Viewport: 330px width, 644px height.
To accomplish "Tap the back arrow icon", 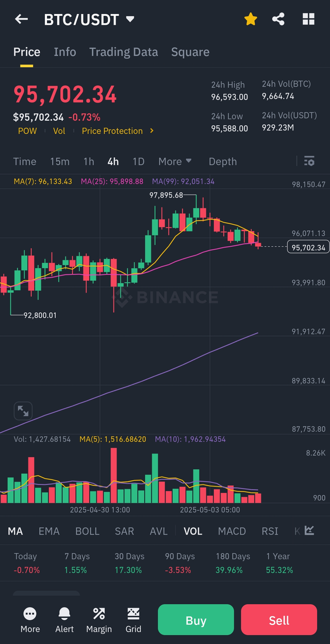I will [21, 20].
